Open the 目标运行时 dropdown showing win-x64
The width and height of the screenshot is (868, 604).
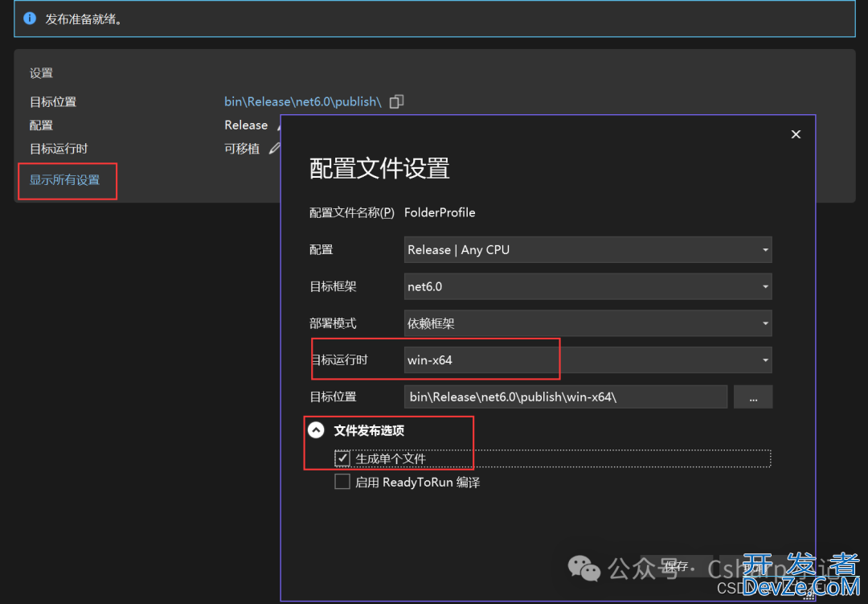point(588,360)
